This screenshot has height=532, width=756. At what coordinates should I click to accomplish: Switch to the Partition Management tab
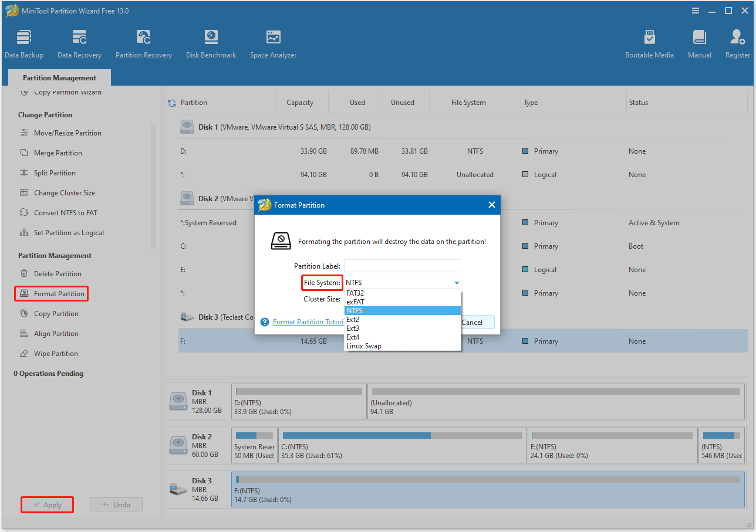pyautogui.click(x=59, y=77)
